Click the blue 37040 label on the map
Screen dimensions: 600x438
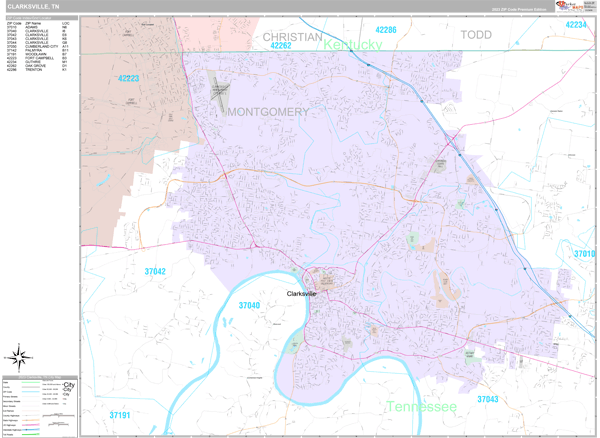[249, 305]
